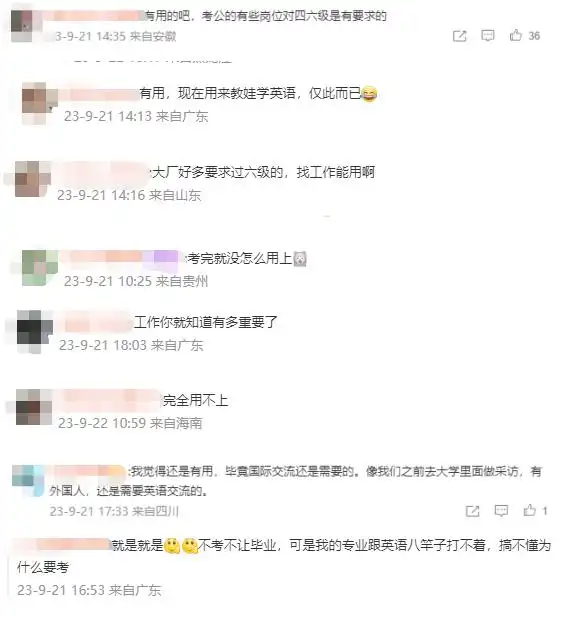
Task: Open the blue avatar of Sichuan commenter
Action: (27, 480)
